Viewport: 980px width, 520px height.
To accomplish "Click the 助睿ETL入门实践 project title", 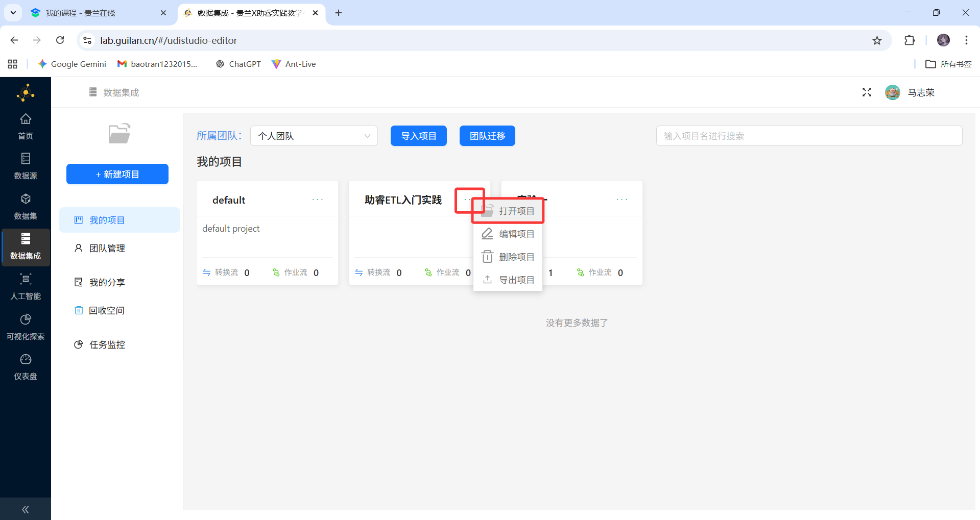I will pyautogui.click(x=403, y=200).
